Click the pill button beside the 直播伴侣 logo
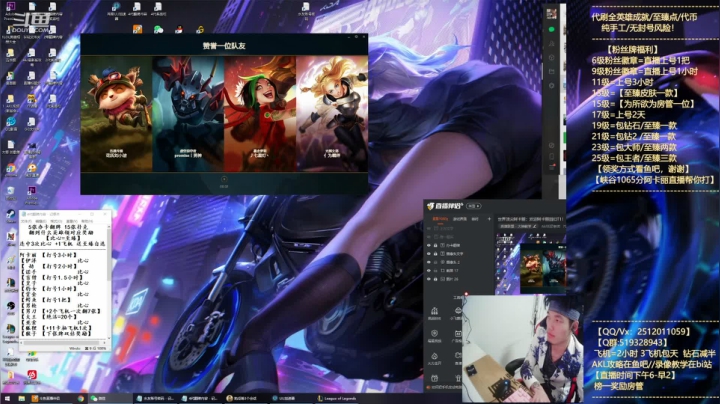Viewport: 720px width, 404px height. 474,206
